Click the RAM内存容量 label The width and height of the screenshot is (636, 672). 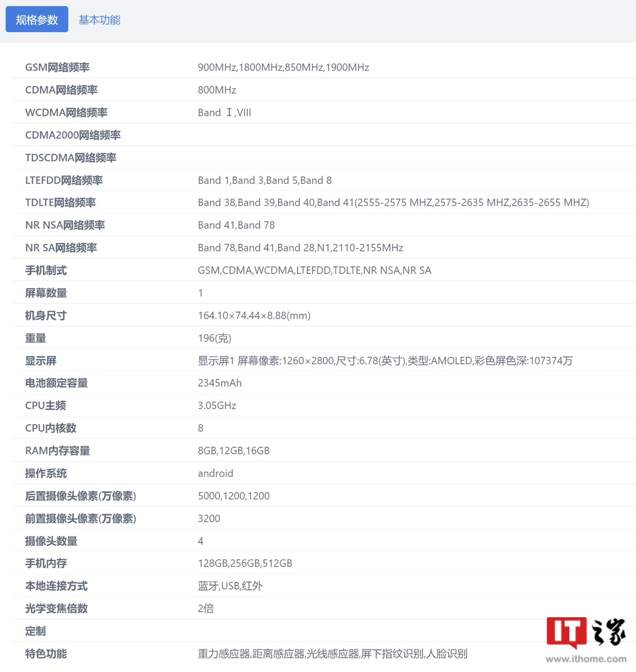tap(57, 450)
